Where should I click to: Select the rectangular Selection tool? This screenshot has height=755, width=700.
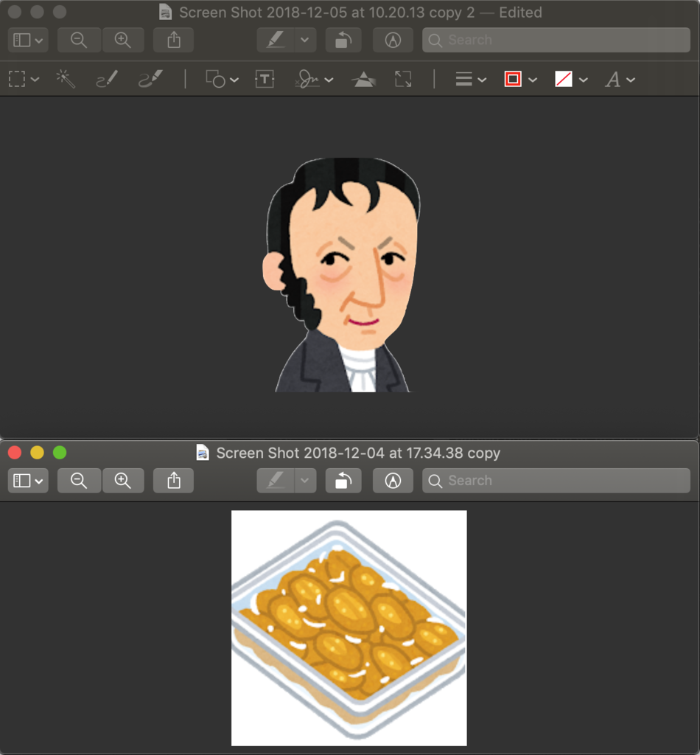click(x=17, y=79)
